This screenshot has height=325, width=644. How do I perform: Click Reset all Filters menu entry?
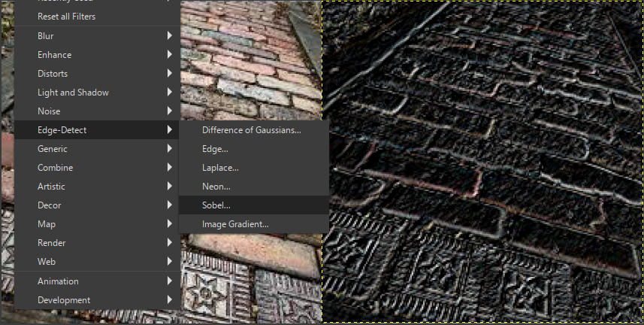[x=66, y=17]
